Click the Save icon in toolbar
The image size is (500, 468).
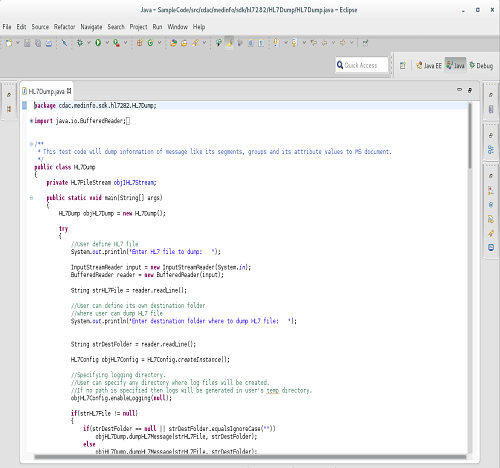[27, 43]
